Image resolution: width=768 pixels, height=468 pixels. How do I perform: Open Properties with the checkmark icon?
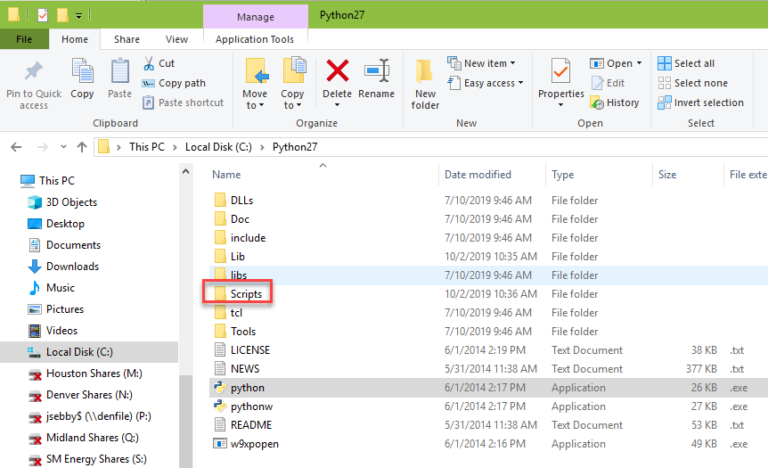(x=560, y=73)
